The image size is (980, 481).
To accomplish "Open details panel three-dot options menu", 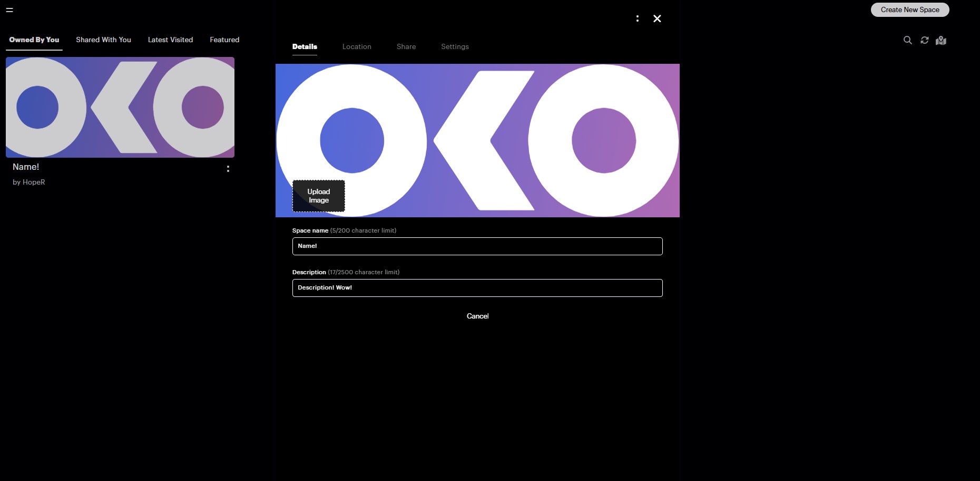I will click(x=638, y=18).
